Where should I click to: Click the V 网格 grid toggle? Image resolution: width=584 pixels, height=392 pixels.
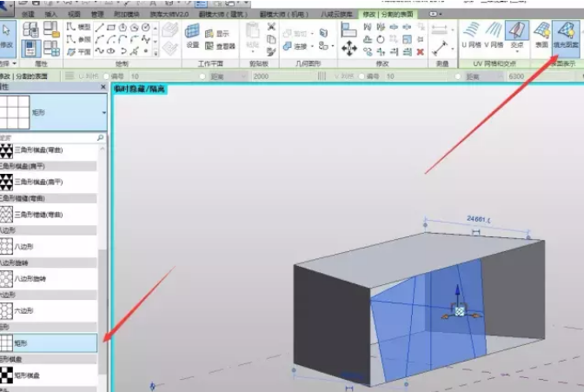[x=494, y=36]
